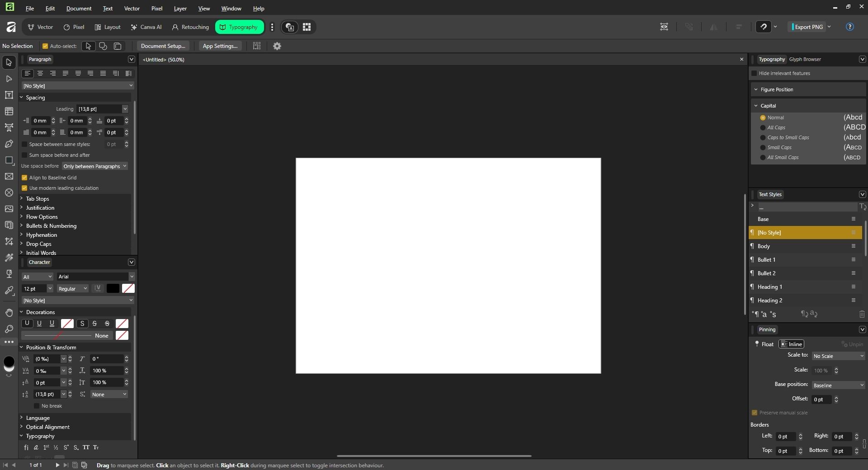
Task: Open the blue help question mark
Action: click(849, 27)
